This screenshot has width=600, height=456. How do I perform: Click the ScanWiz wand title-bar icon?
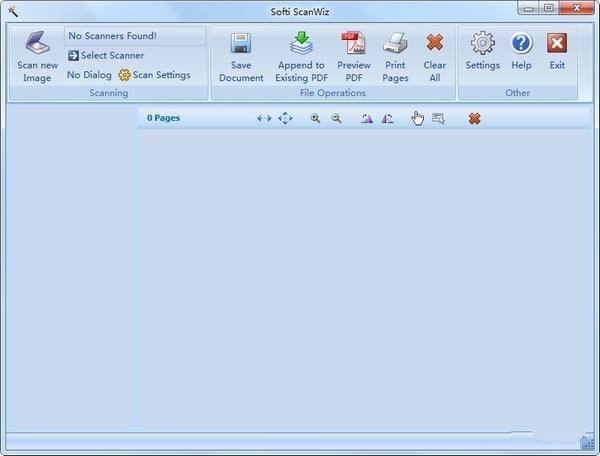[x=13, y=11]
